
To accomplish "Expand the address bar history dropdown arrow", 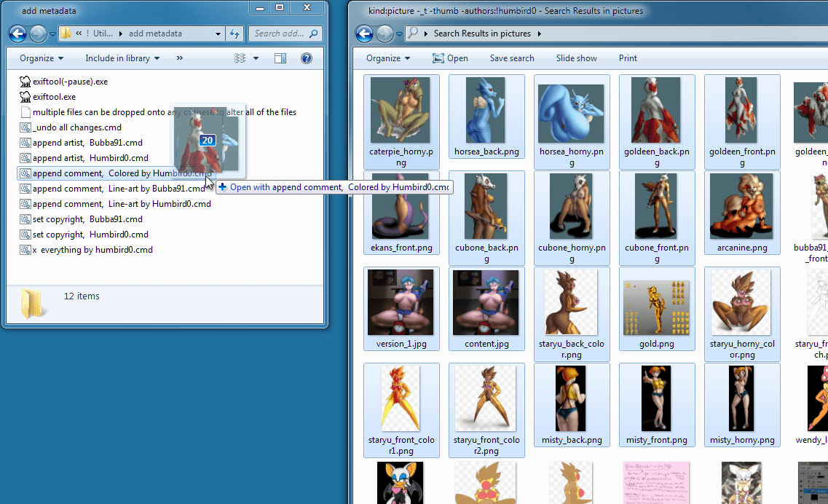I will click(x=218, y=34).
